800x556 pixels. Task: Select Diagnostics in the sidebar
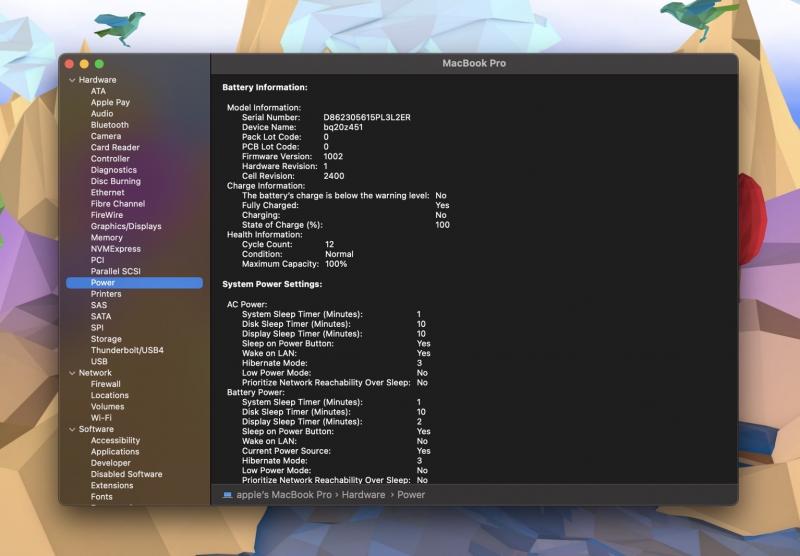click(x=114, y=170)
